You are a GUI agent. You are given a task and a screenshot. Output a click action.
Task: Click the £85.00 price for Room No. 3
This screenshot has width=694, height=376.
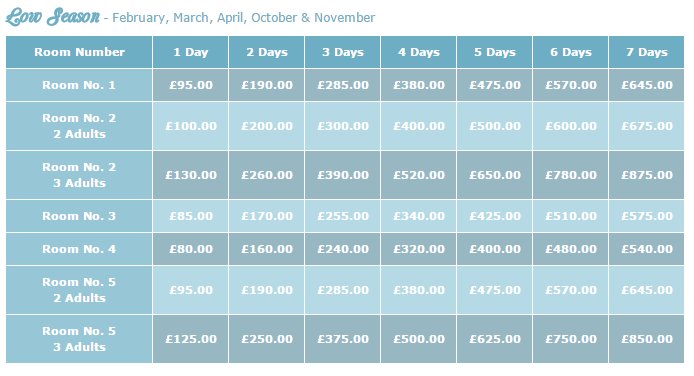pyautogui.click(x=191, y=216)
